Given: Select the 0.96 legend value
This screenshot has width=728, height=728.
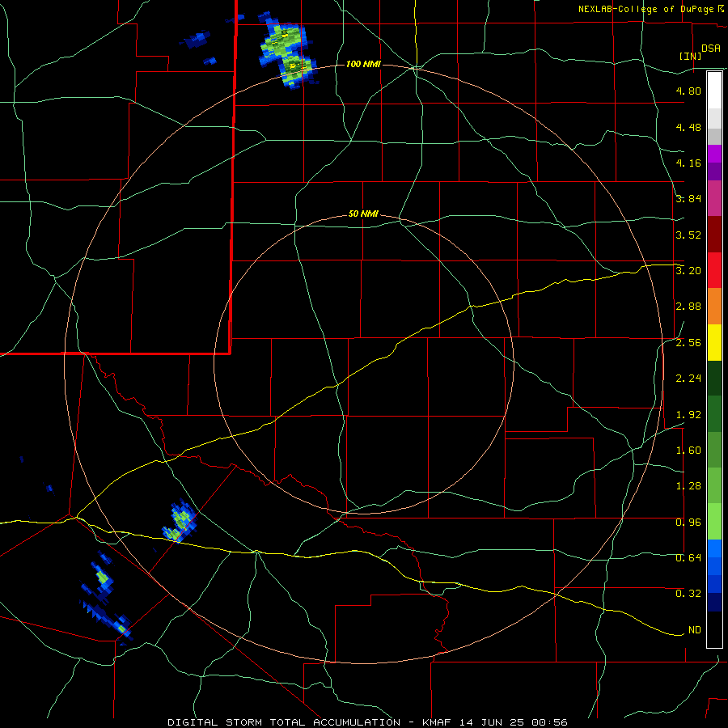Looking at the screenshot, I should tap(688, 523).
